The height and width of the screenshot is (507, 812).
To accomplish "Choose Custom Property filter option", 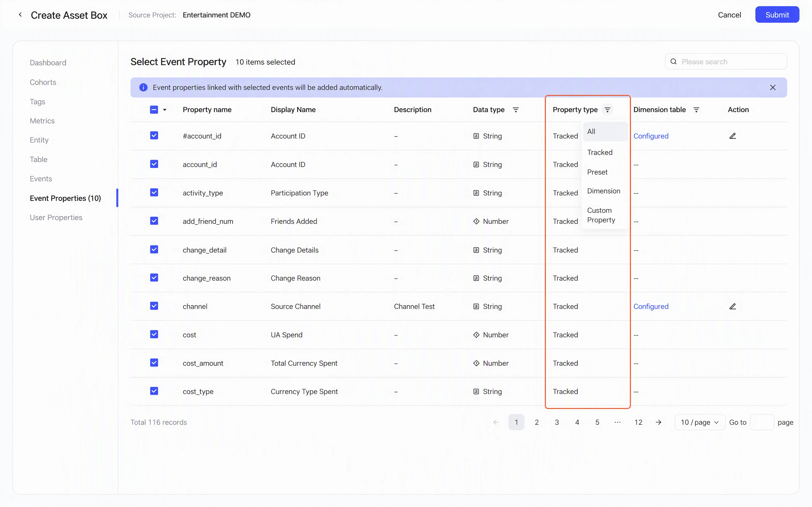I will click(601, 215).
